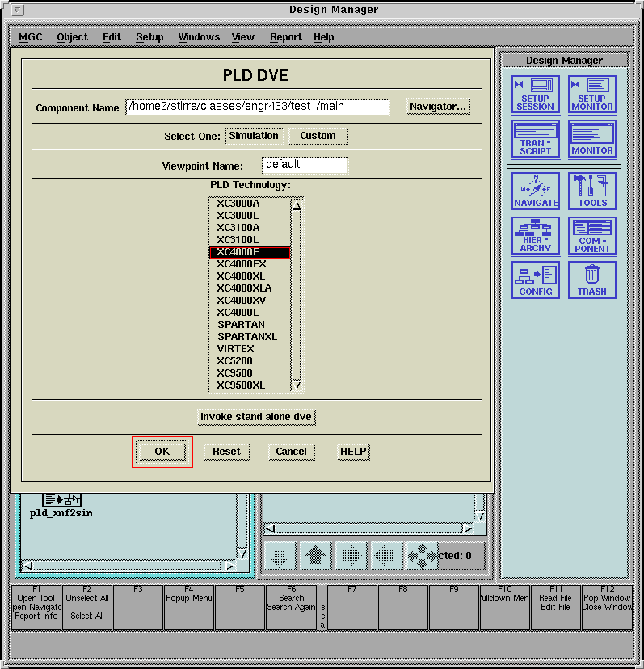This screenshot has width=644, height=669.
Task: Open the Report menu
Action: pos(285,37)
